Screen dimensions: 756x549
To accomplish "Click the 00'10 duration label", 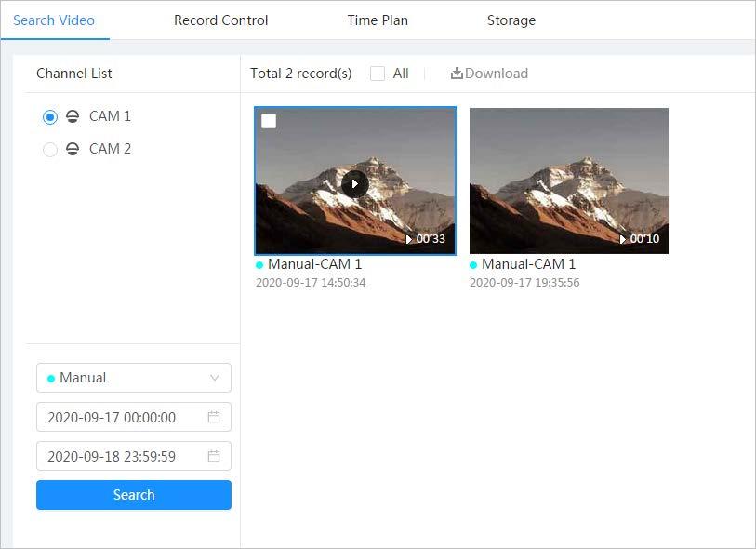I will (644, 239).
